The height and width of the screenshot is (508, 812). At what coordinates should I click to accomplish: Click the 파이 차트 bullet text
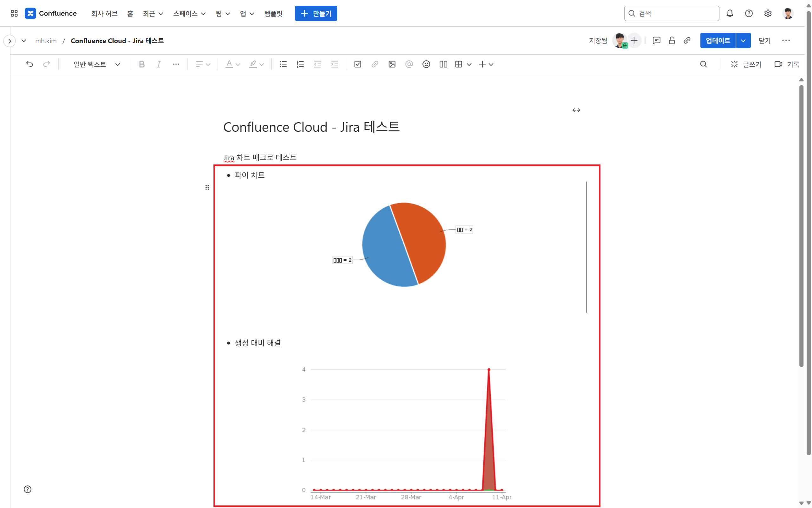click(250, 175)
